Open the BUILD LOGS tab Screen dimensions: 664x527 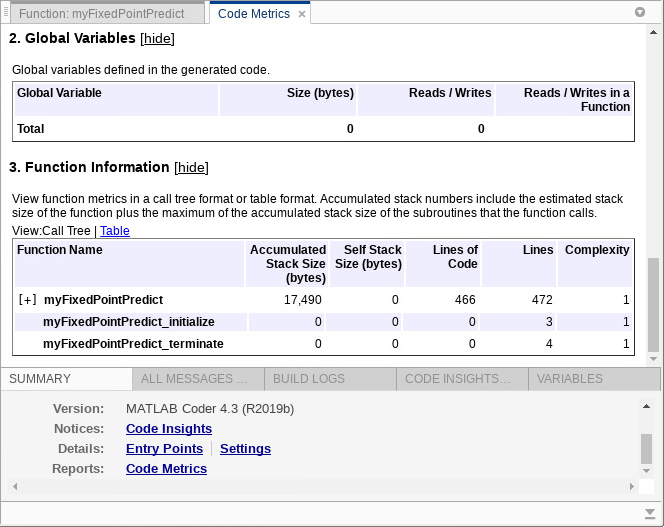coord(309,379)
